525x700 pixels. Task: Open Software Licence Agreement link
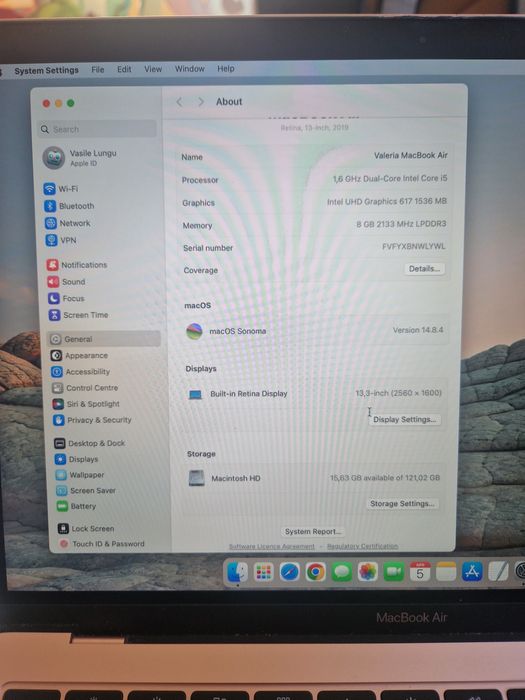tap(271, 546)
